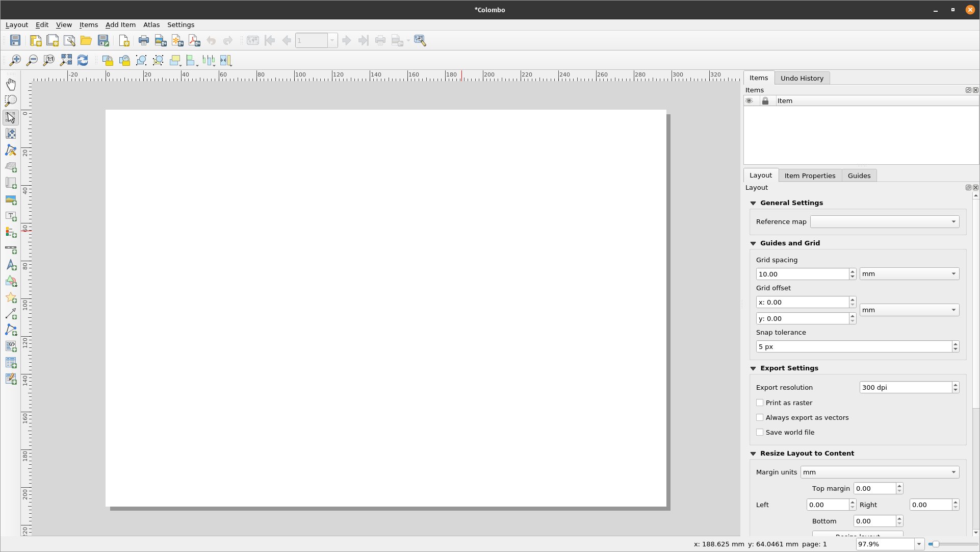This screenshot has width=980, height=552.
Task: Select the Pan tool in toolbar
Action: [x=11, y=84]
